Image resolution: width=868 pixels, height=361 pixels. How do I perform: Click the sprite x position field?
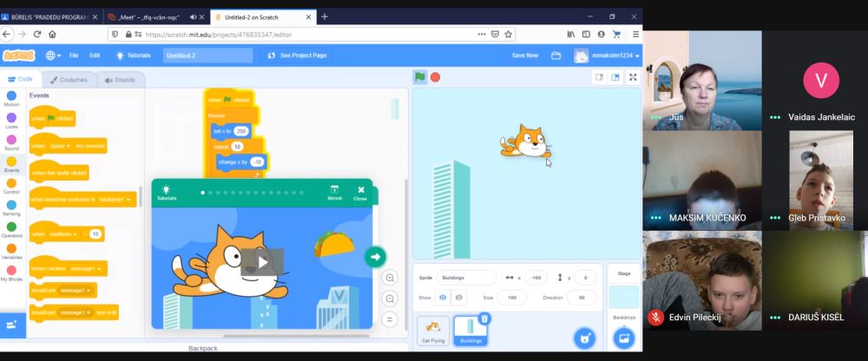tap(536, 278)
